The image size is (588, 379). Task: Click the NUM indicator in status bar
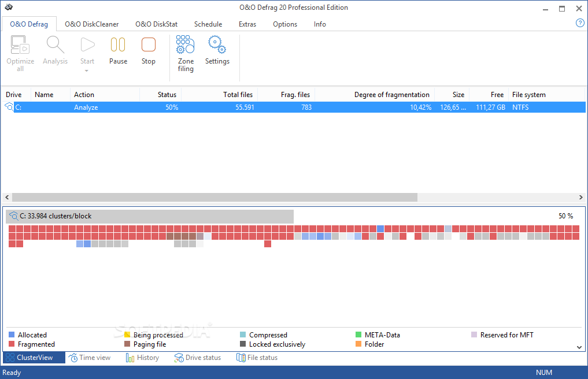(543, 373)
